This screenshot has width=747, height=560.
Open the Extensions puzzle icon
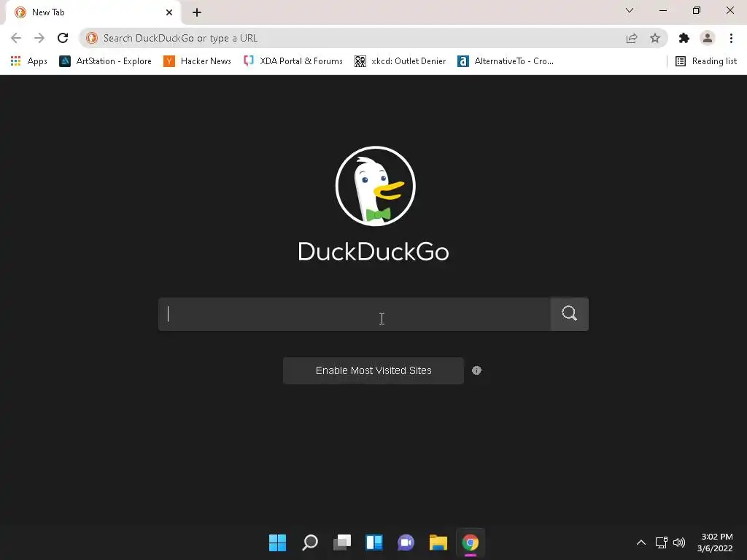[x=684, y=38]
